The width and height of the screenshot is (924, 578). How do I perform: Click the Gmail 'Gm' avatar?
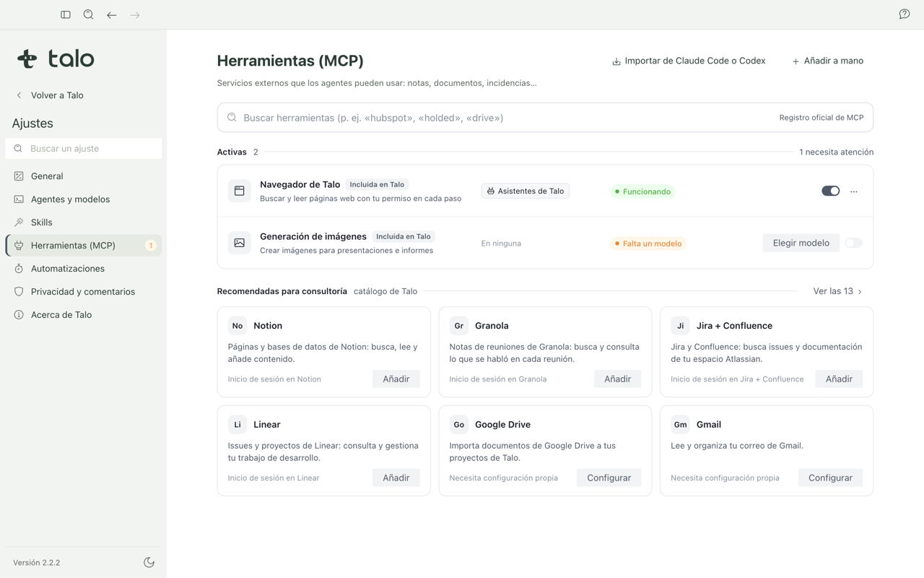pyautogui.click(x=680, y=425)
